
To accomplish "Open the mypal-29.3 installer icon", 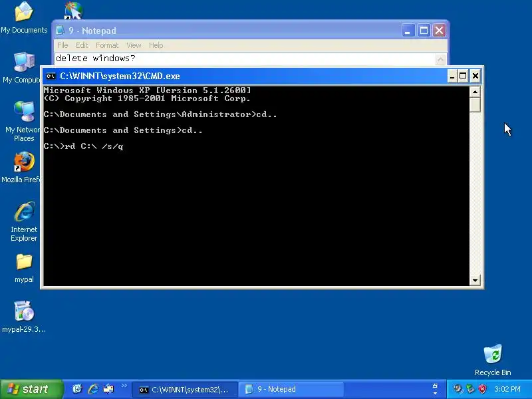I will pos(24,317).
